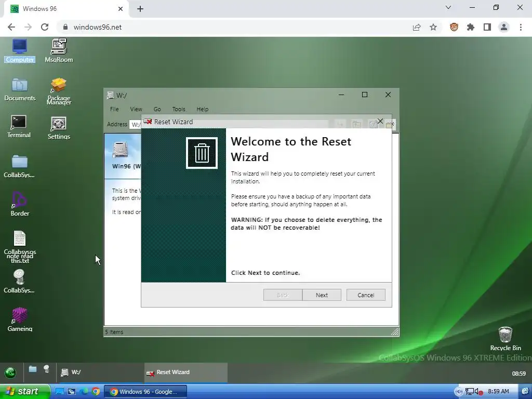The width and height of the screenshot is (532, 399).
Task: Expand hidden tray icons chevron
Action: click(458, 392)
